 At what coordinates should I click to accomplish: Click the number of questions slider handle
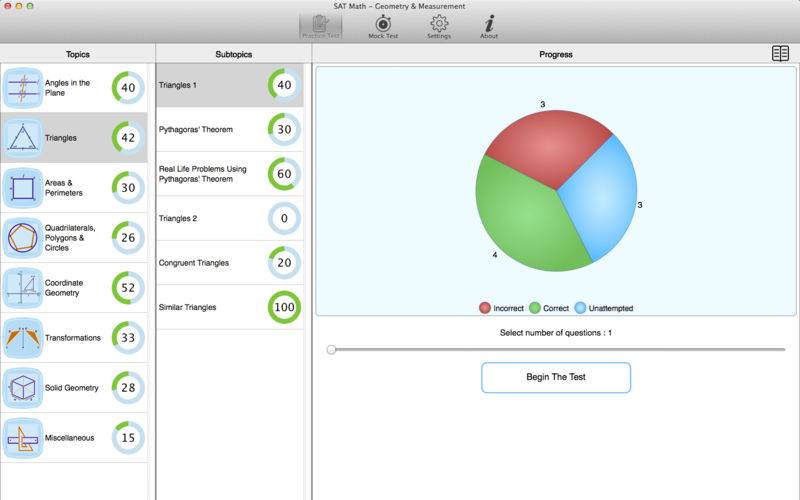pyautogui.click(x=331, y=349)
